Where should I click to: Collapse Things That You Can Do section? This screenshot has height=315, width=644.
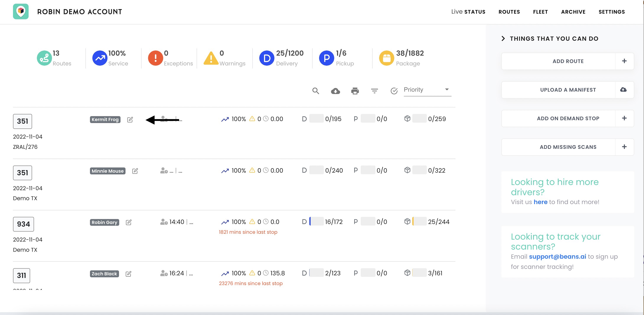tap(503, 39)
